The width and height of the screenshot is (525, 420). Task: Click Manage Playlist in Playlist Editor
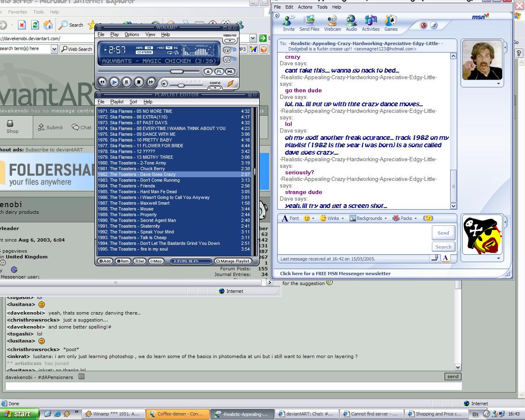pos(233,261)
